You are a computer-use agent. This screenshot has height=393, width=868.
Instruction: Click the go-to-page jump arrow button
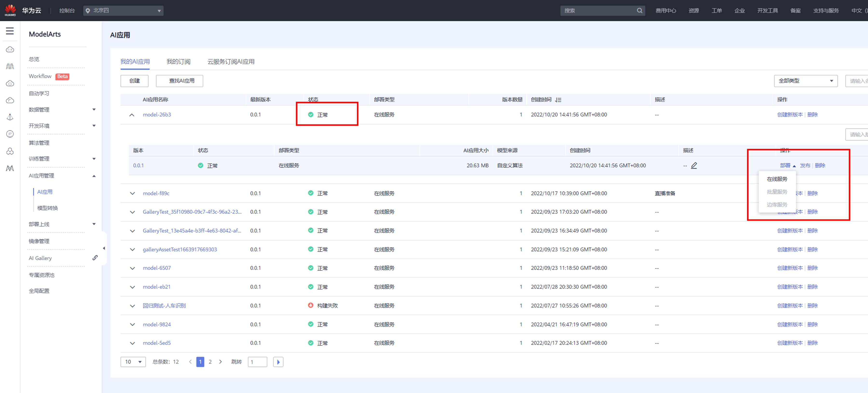(x=278, y=362)
